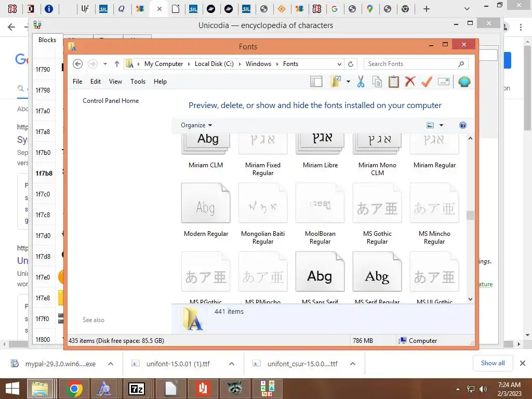Open recent locations dropdown arrow

click(x=105, y=64)
